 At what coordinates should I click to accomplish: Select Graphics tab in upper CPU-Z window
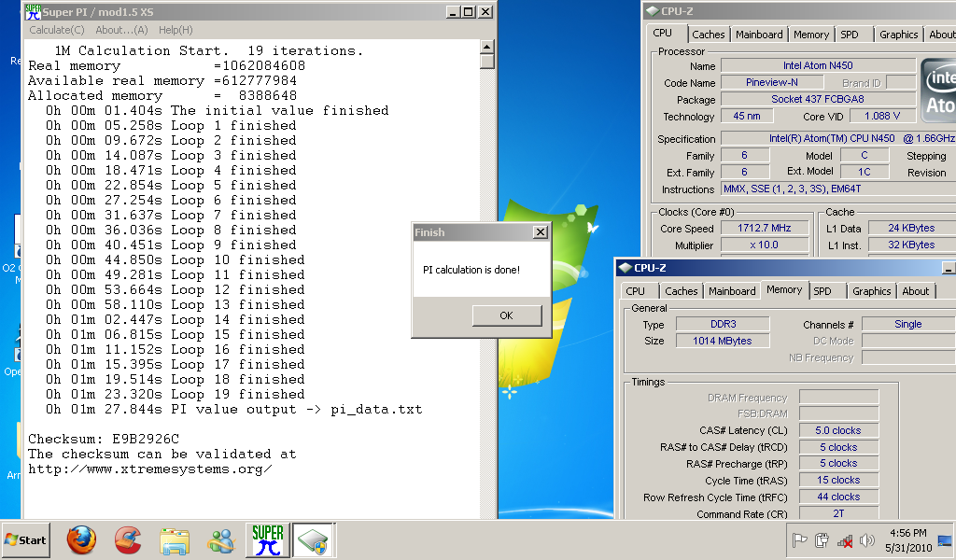click(899, 35)
